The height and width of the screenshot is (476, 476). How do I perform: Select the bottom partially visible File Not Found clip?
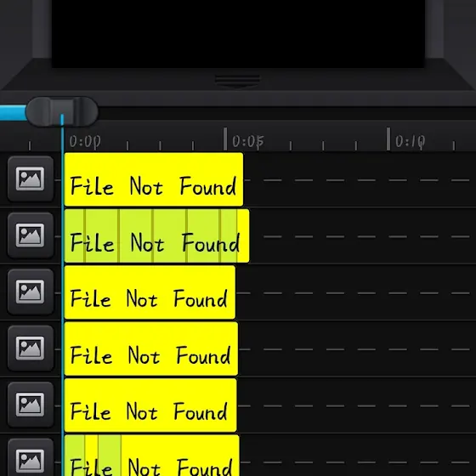(x=152, y=456)
